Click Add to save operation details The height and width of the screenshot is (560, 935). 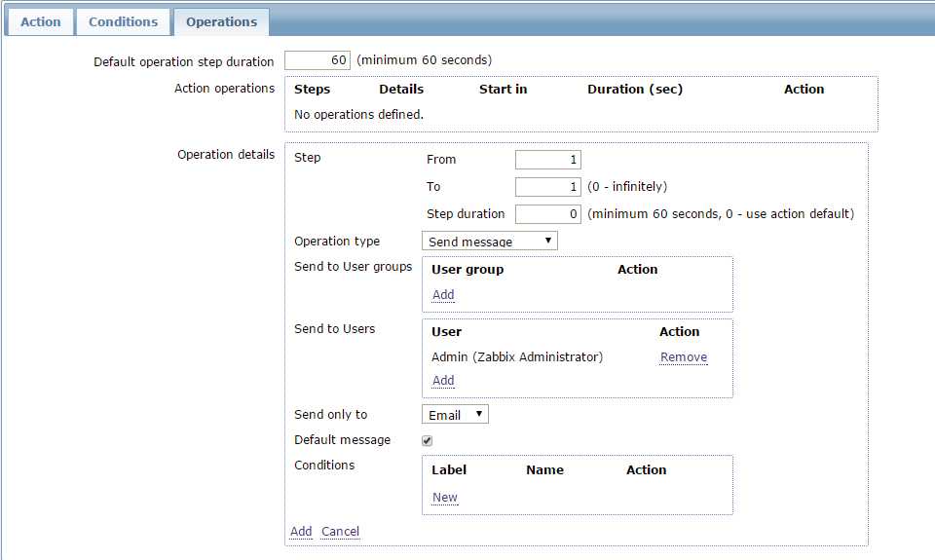click(x=301, y=532)
